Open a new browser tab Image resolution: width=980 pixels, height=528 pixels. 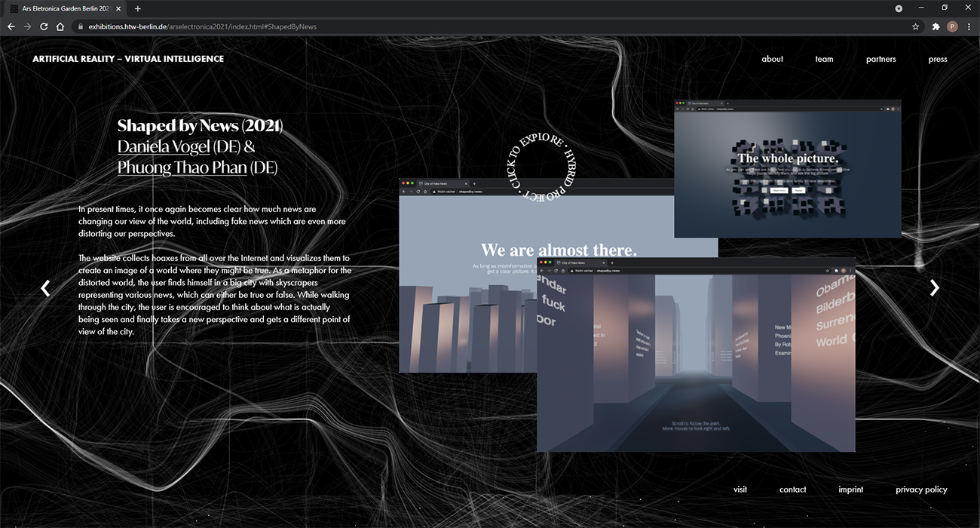137,8
